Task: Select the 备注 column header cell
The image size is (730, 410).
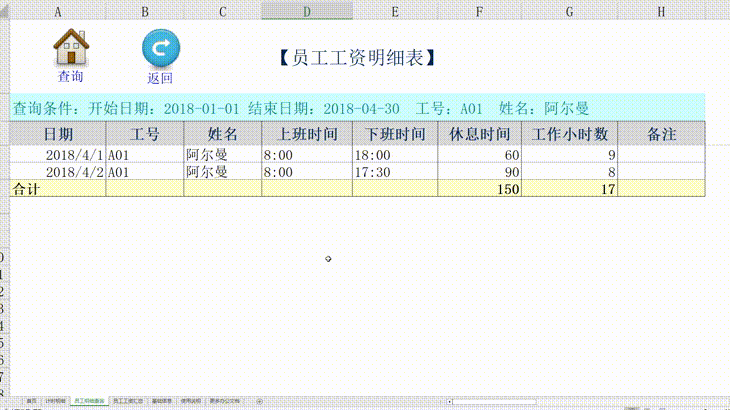Action: click(x=661, y=134)
